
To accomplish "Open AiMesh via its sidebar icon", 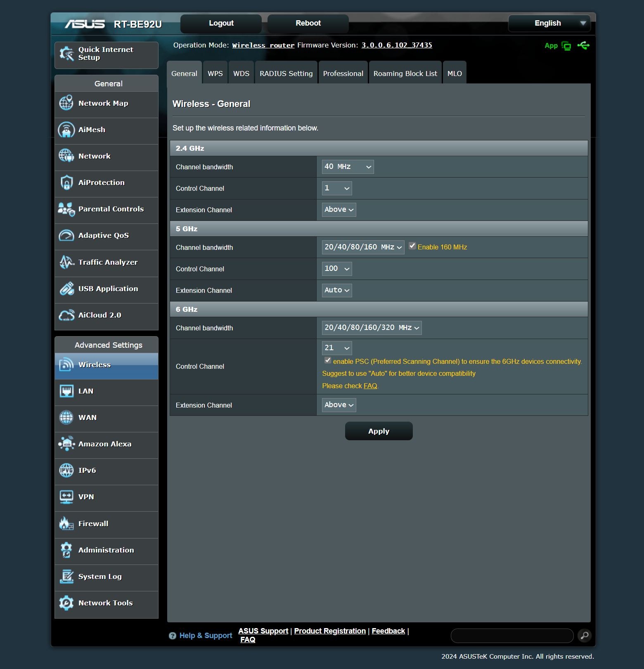I will tap(66, 130).
